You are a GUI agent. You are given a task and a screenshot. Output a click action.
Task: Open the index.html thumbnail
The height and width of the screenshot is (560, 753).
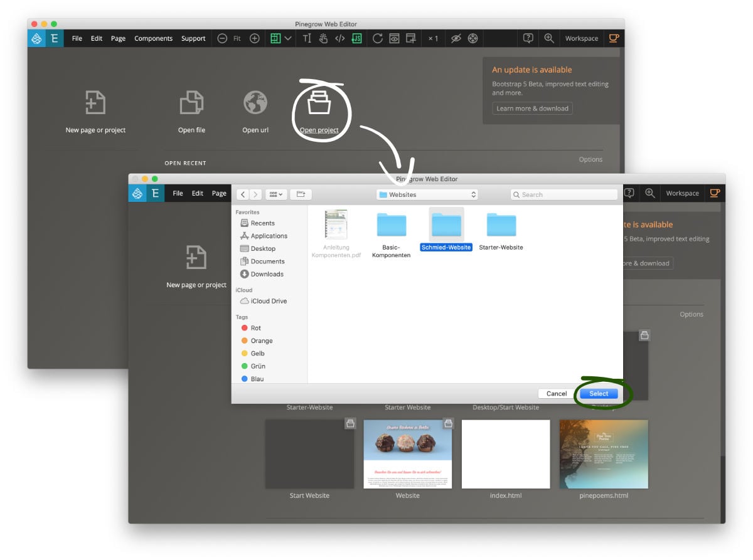click(x=506, y=455)
